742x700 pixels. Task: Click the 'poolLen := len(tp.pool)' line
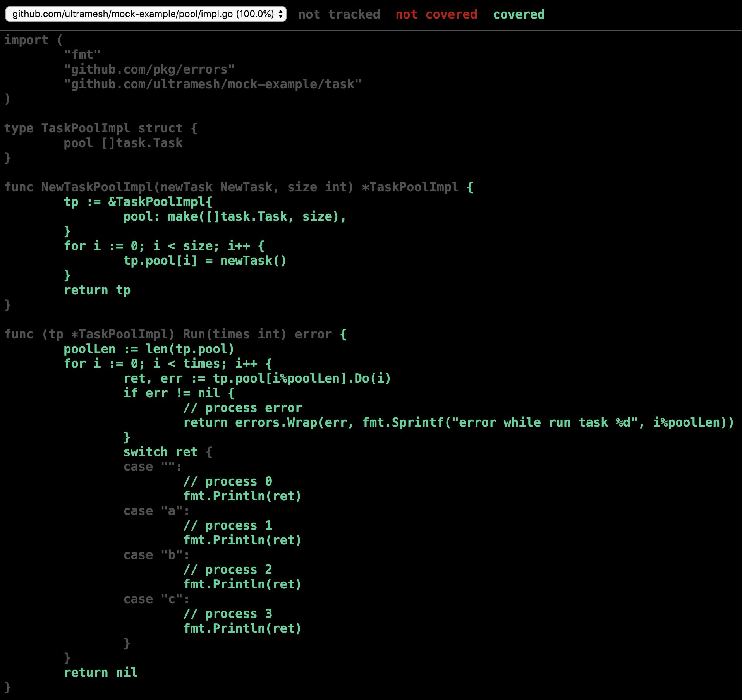point(149,349)
